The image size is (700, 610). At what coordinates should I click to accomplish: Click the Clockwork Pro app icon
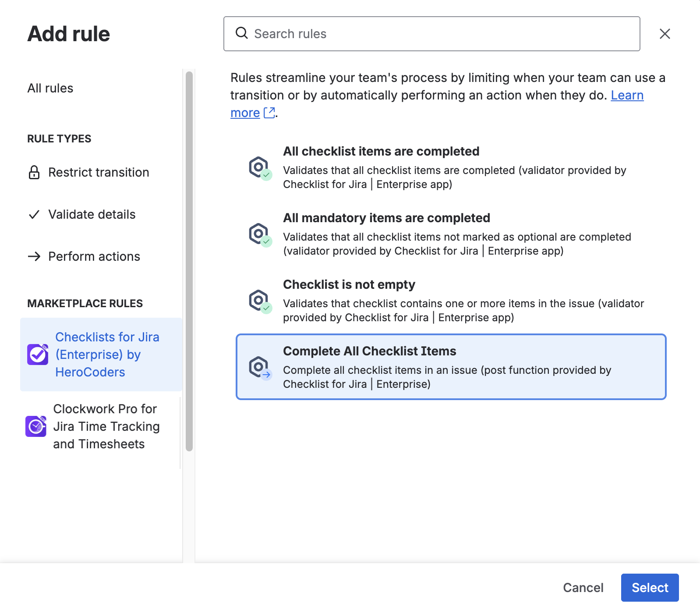[x=36, y=426]
